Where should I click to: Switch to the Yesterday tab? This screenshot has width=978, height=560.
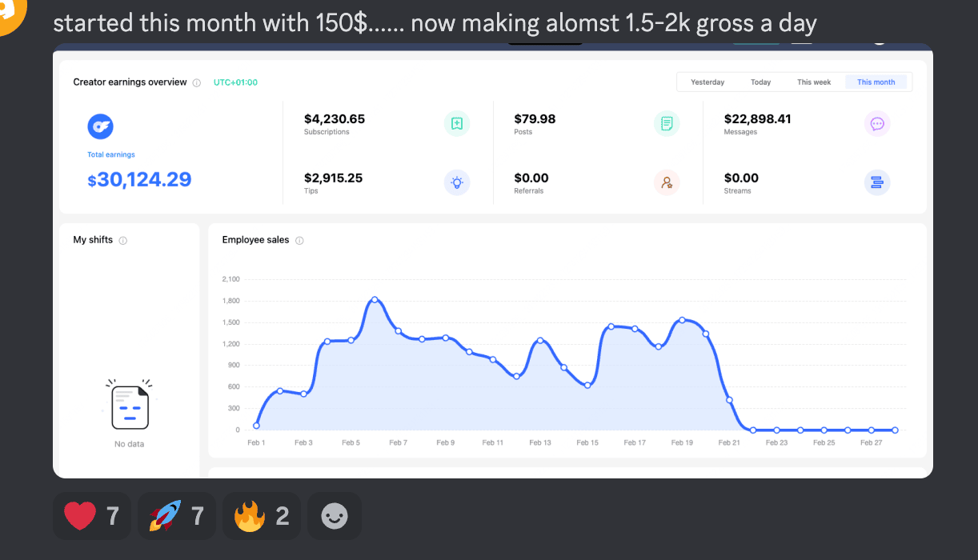(x=707, y=82)
